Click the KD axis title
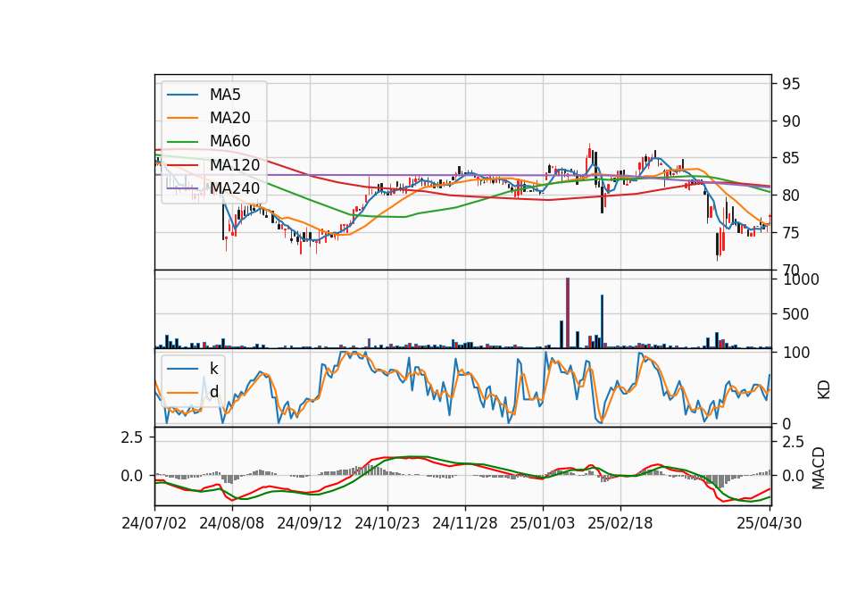 (824, 389)
